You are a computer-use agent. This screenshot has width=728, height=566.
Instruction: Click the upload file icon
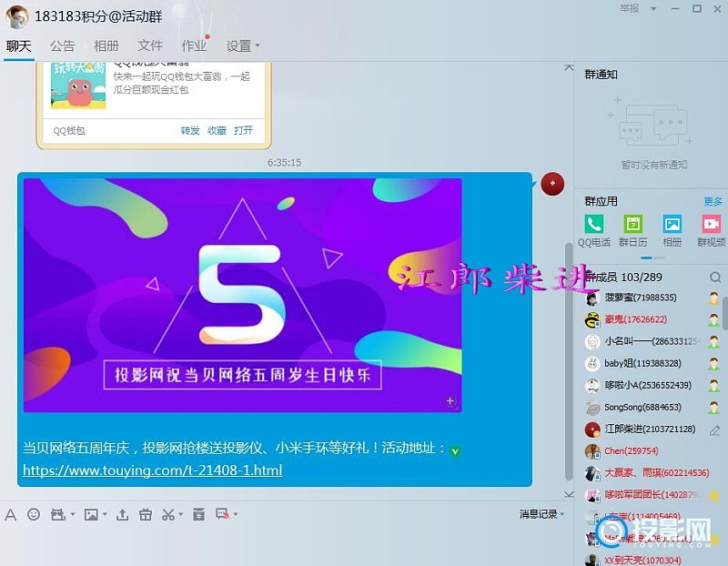(123, 515)
